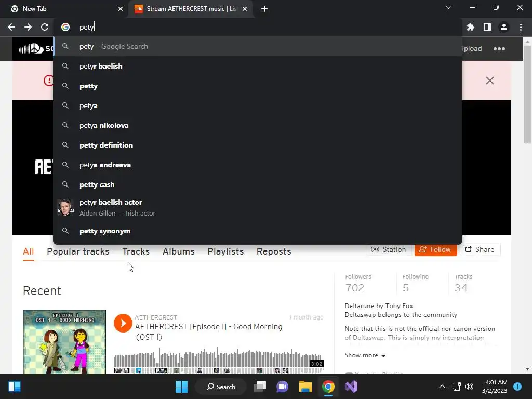
Task: Click the taskbar Search box
Action: (221, 387)
